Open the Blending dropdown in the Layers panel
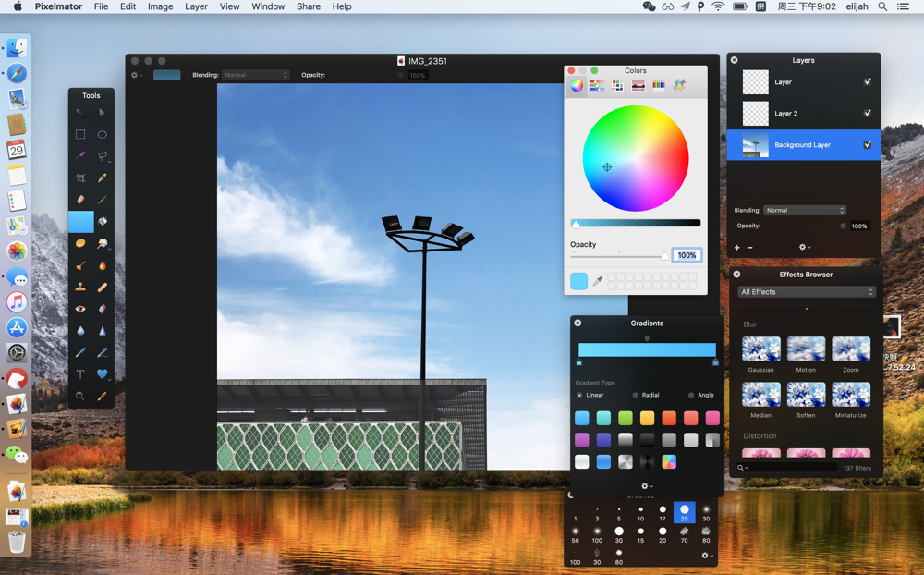This screenshot has width=924, height=575. point(806,210)
